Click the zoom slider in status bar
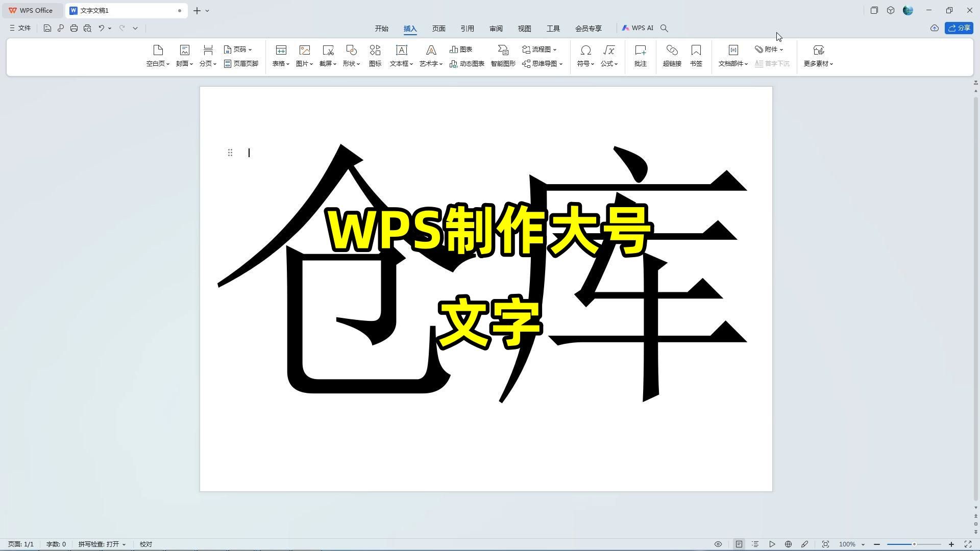Screen dimensions: 980x551 (914, 544)
